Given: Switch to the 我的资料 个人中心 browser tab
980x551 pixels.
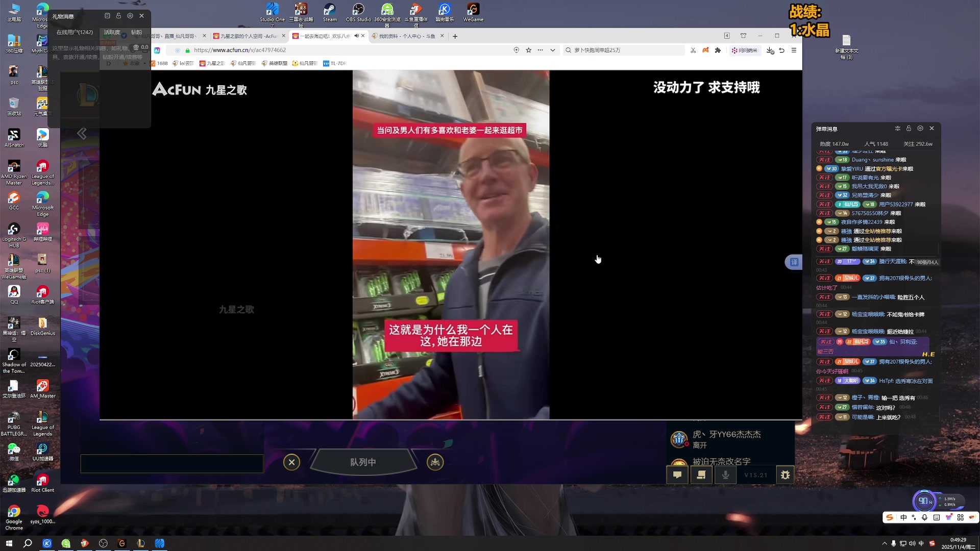Looking at the screenshot, I should (x=407, y=36).
